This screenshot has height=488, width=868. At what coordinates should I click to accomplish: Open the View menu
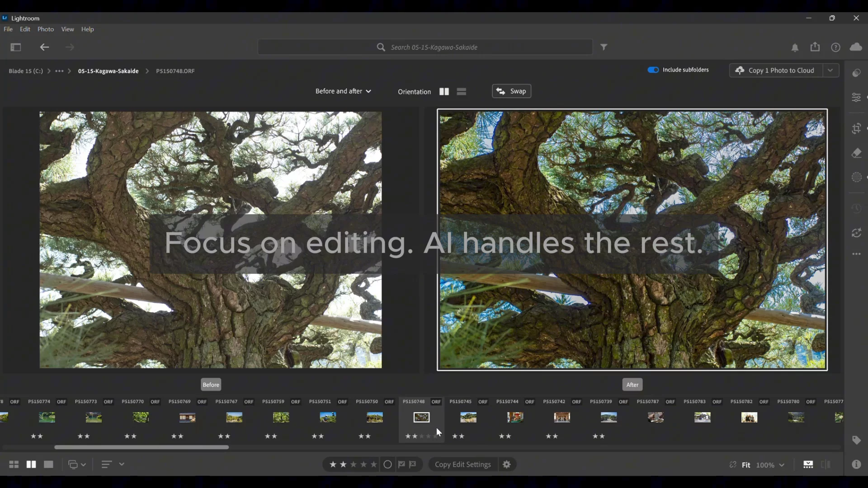pos(67,29)
